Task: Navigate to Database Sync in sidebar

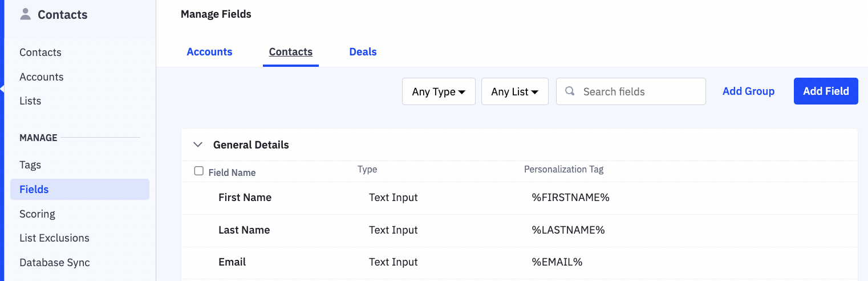Action: 55,263
